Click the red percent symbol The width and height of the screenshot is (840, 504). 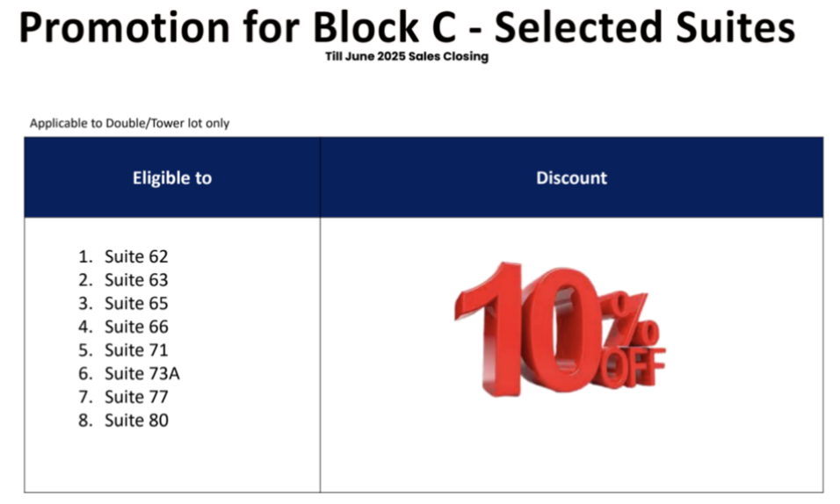pos(635,319)
